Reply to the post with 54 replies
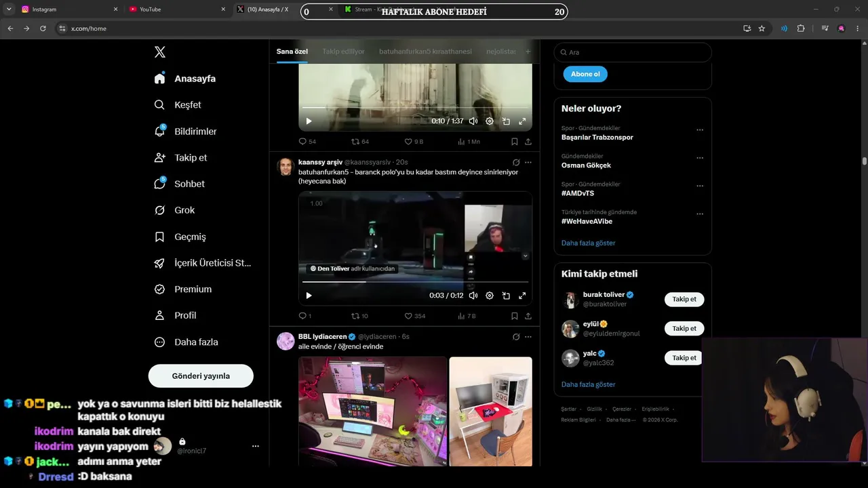 307,142
